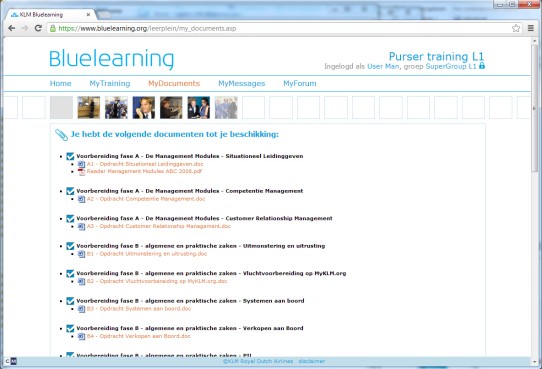Click the vertical page scrollbar
The width and height of the screenshot is (542, 369).
tap(535, 197)
